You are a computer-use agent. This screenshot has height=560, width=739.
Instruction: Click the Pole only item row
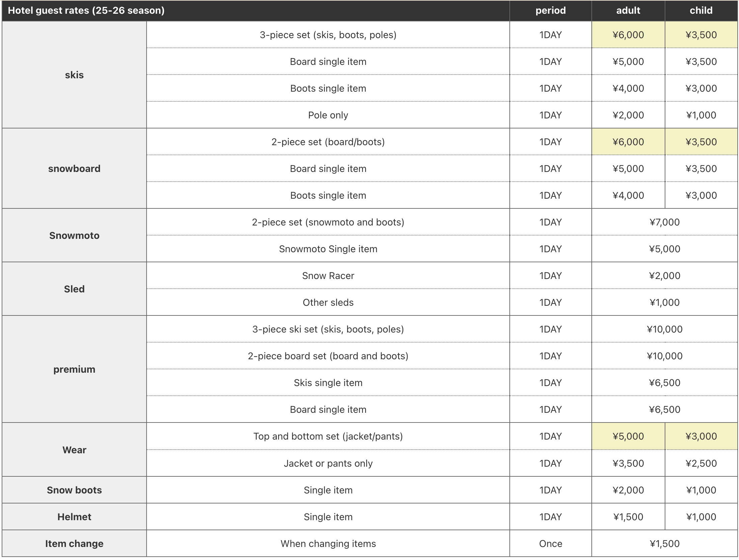click(328, 115)
